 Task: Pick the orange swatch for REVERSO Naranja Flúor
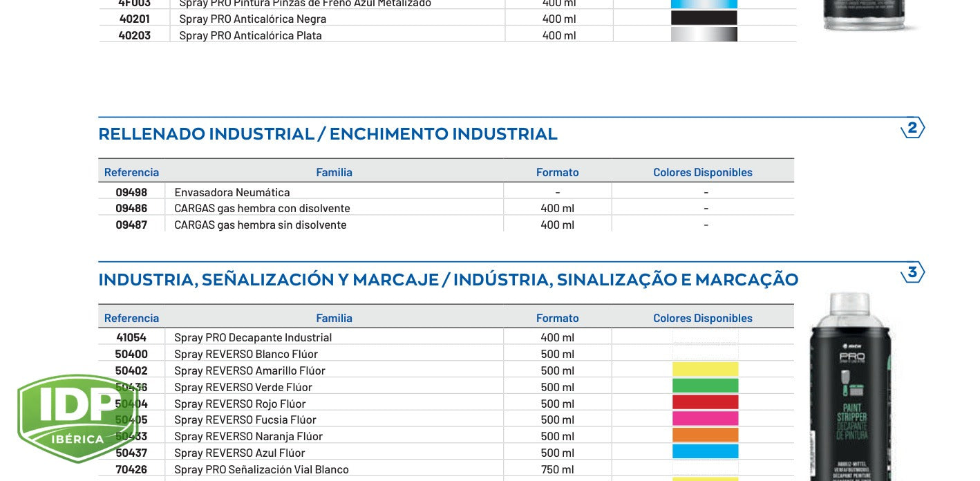click(x=706, y=436)
